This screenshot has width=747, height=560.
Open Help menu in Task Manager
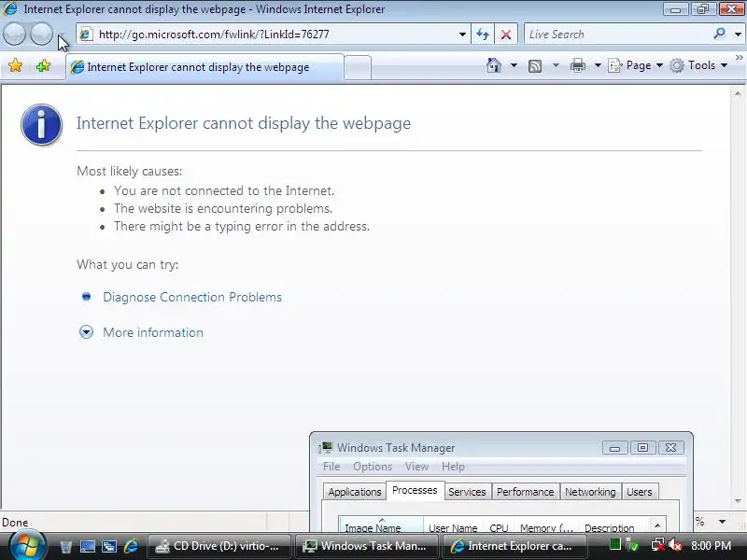click(453, 467)
